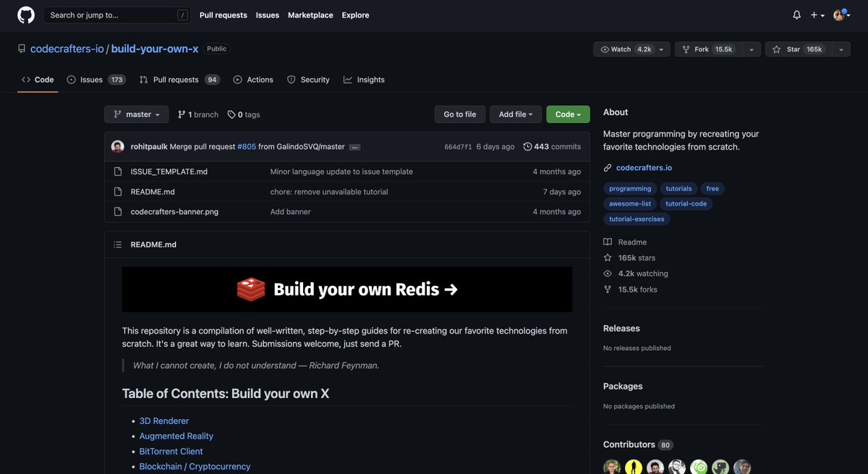Click the file icon next to README.md
Screen dimensions: 868x474
116,190
